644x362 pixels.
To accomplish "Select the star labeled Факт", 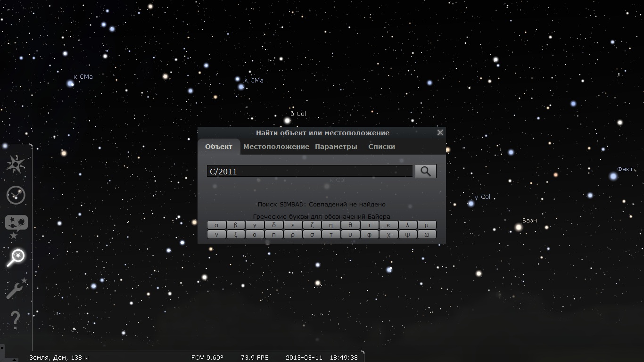I will pos(613,176).
